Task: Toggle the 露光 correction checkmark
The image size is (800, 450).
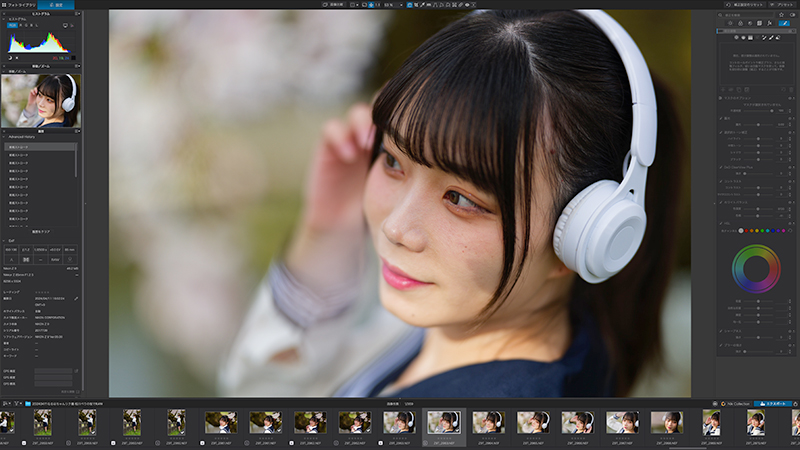Action: coord(721,118)
